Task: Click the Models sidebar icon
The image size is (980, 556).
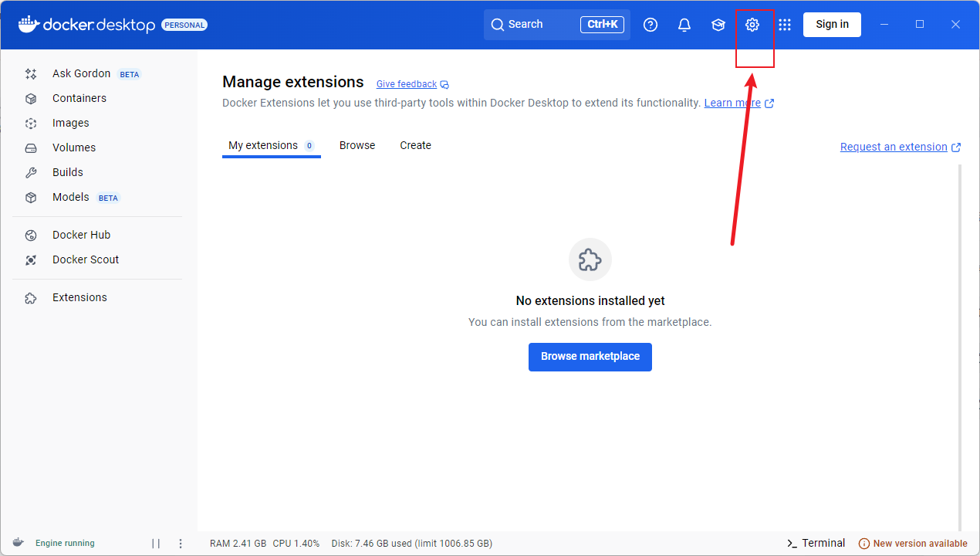Action: [31, 198]
